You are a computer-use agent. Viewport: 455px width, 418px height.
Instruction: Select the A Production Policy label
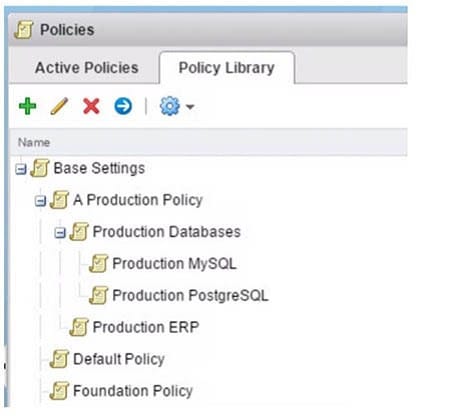[138, 200]
